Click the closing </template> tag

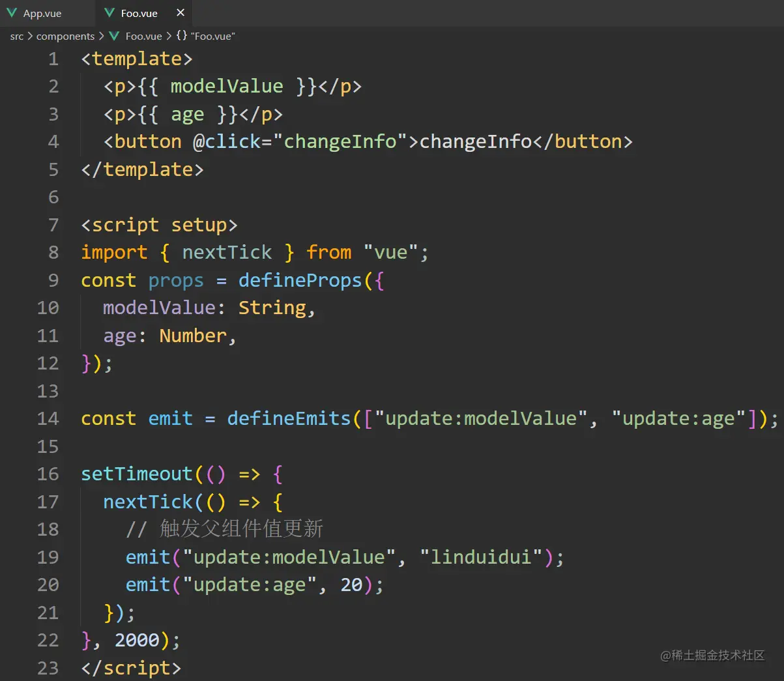pyautogui.click(x=142, y=170)
